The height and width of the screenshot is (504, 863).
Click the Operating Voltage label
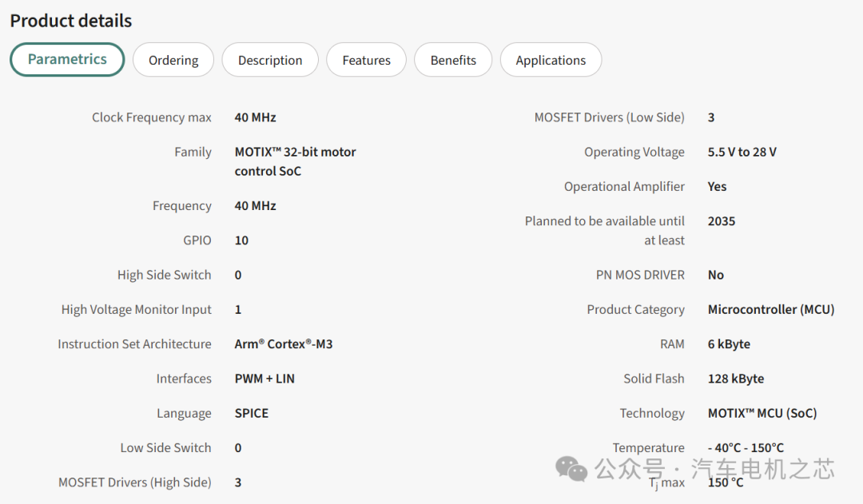634,153
